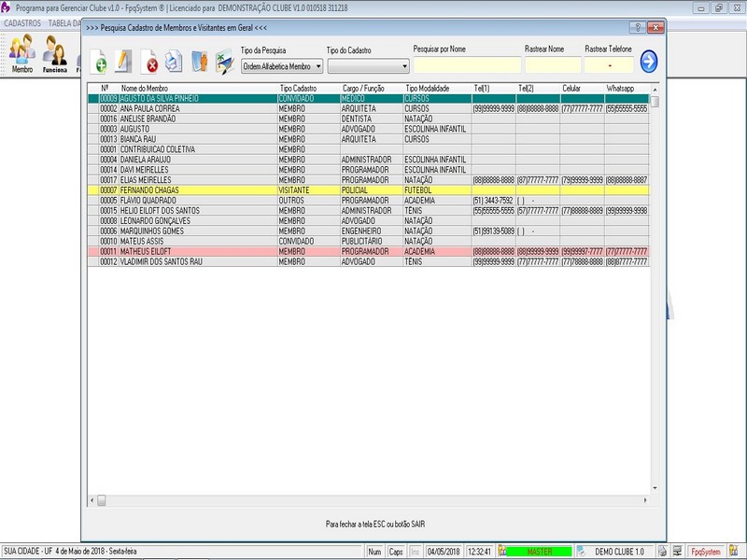Click POLICIAL cell in Fernando Chagas row
This screenshot has width=747, height=560.
pos(372,190)
